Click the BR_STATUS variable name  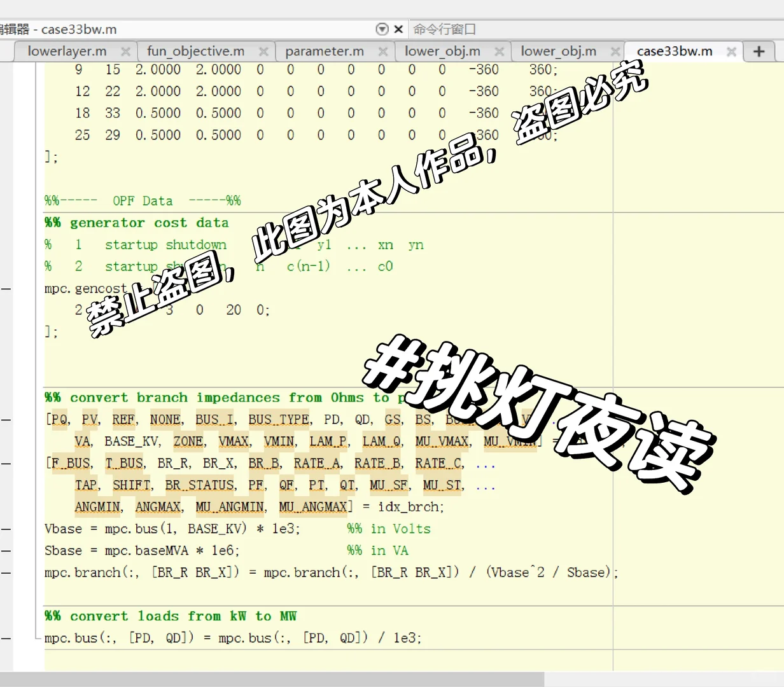point(200,485)
